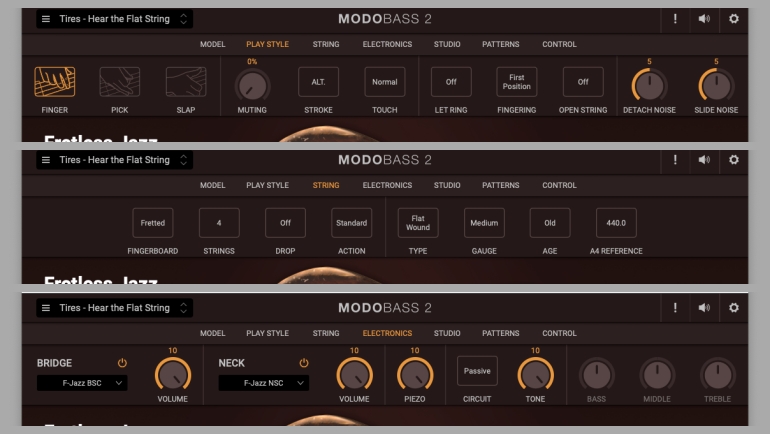This screenshot has height=434, width=770.
Task: Open STUDIO tab in Electronics panel
Action: click(447, 333)
